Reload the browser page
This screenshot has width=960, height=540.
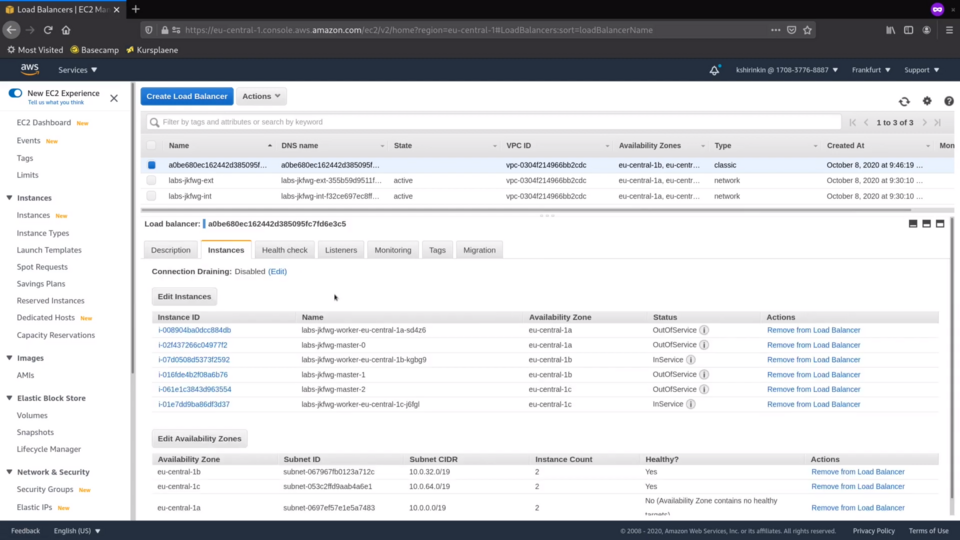(x=48, y=30)
